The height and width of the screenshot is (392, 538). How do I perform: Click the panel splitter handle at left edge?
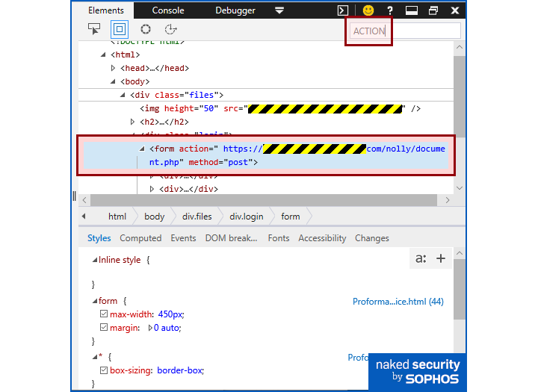tap(75, 196)
